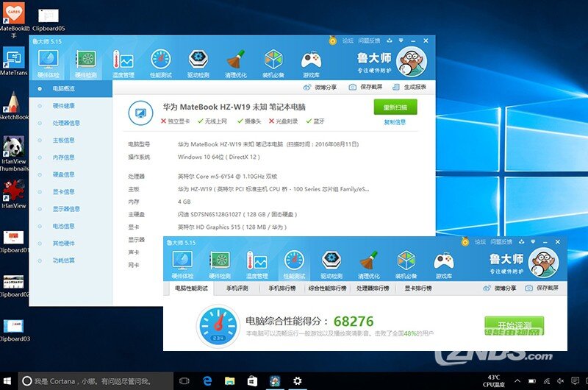Open the Settings gear on the taskbar
The image size is (588, 390).
[x=298, y=381]
